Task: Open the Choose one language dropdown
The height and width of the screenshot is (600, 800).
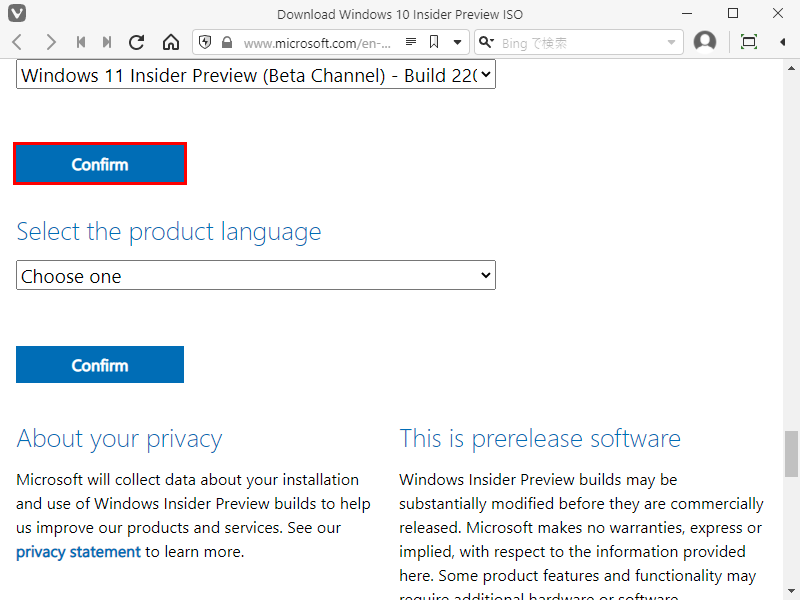Action: 256,276
